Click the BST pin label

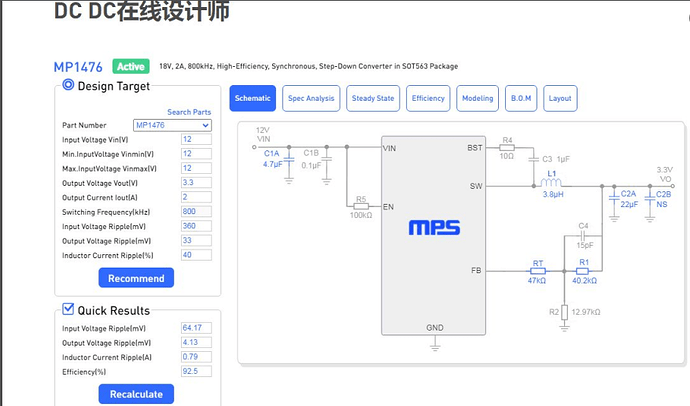coord(475,148)
